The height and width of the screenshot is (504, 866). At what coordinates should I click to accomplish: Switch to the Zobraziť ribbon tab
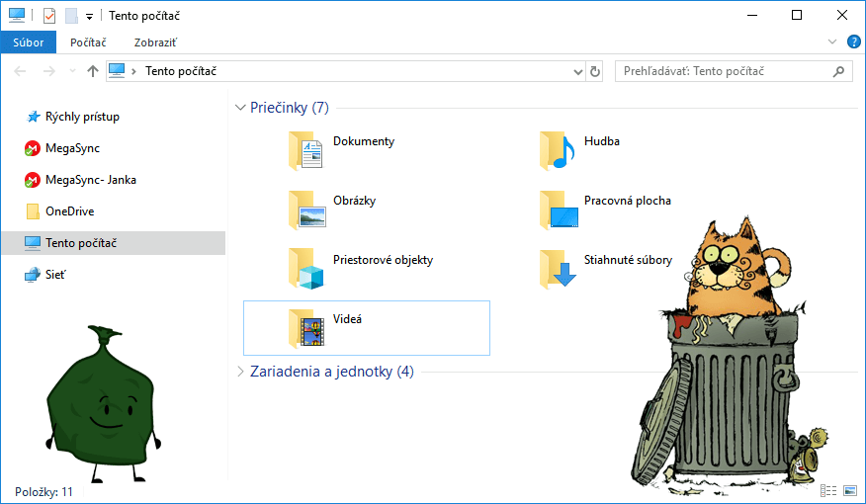point(157,42)
